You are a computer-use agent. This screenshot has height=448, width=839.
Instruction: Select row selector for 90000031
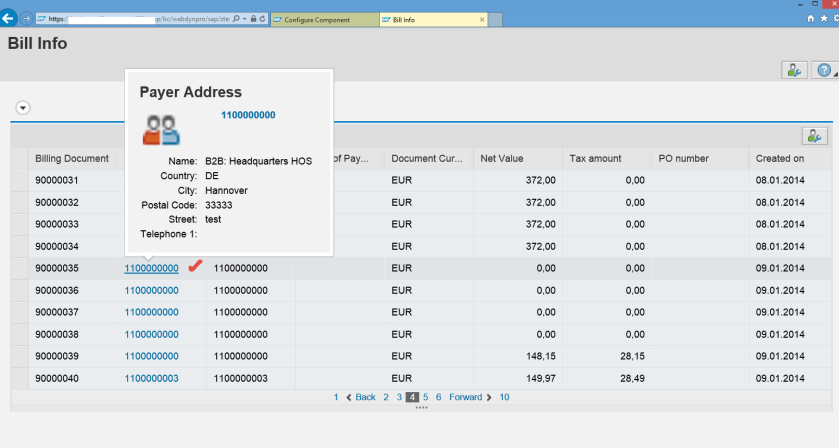pyautogui.click(x=19, y=180)
